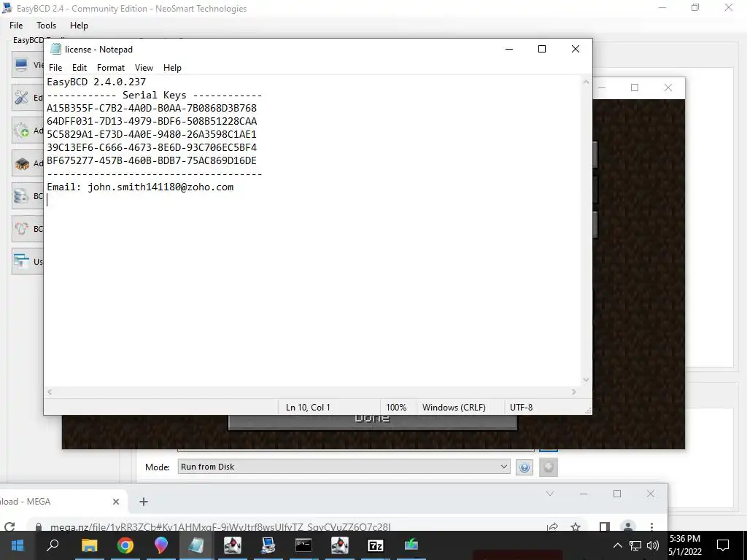Screen dimensions: 747x560
Task: Click the Add New Entry gear-plus icon
Action: (x=21, y=130)
